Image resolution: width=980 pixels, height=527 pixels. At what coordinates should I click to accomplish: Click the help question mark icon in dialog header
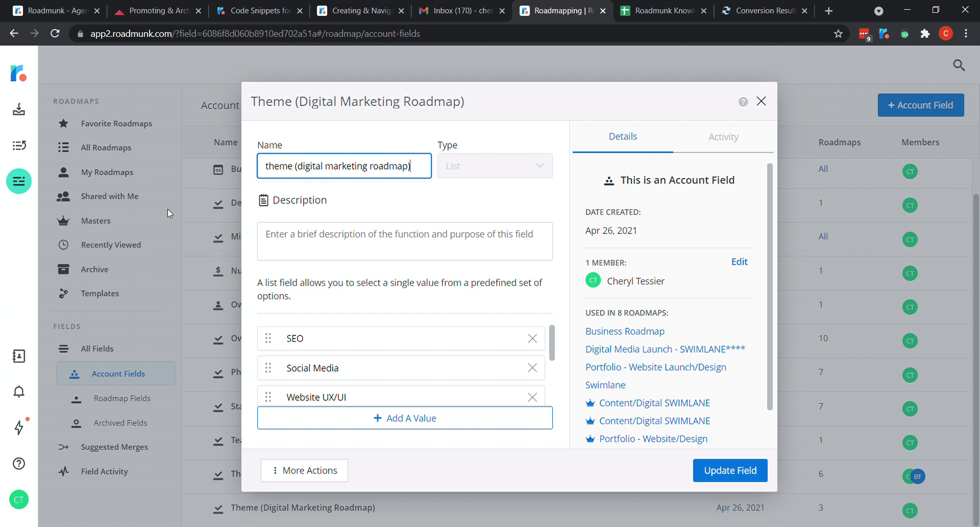coord(743,102)
